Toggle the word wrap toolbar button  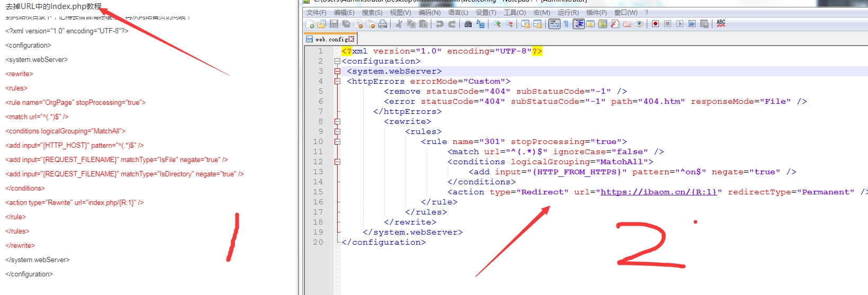click(554, 24)
